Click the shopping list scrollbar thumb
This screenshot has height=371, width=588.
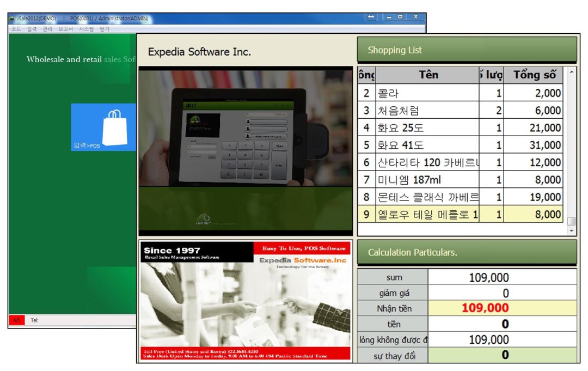[x=571, y=221]
